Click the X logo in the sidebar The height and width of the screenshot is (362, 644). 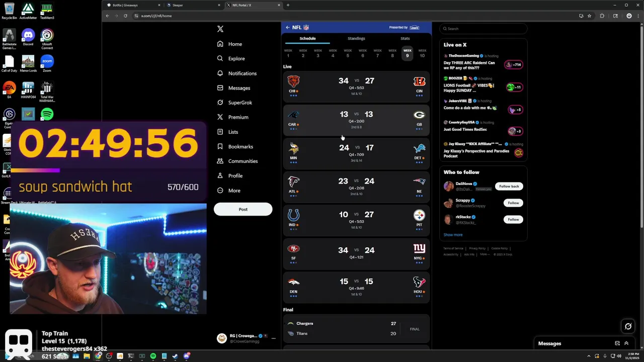coord(220,29)
